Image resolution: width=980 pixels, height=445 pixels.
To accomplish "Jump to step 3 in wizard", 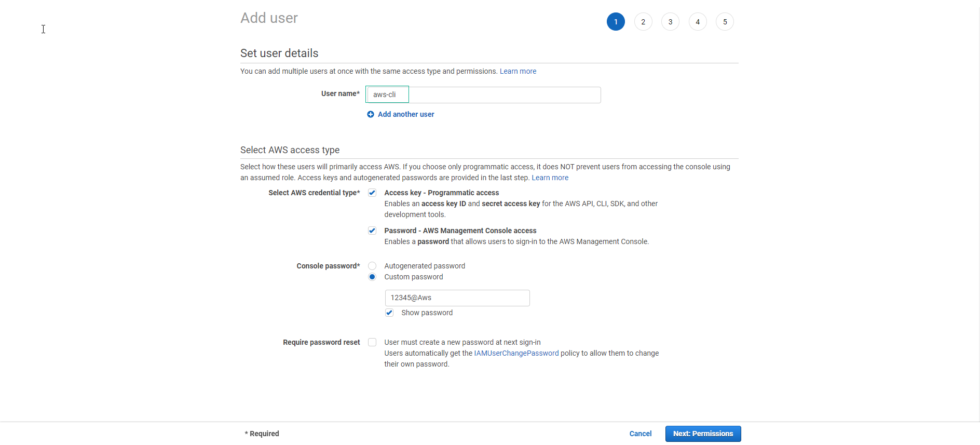I will [x=670, y=22].
